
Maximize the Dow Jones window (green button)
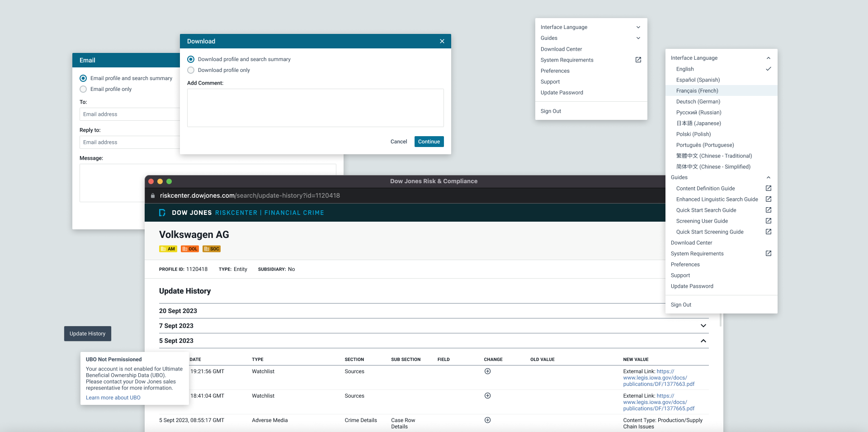coord(169,181)
